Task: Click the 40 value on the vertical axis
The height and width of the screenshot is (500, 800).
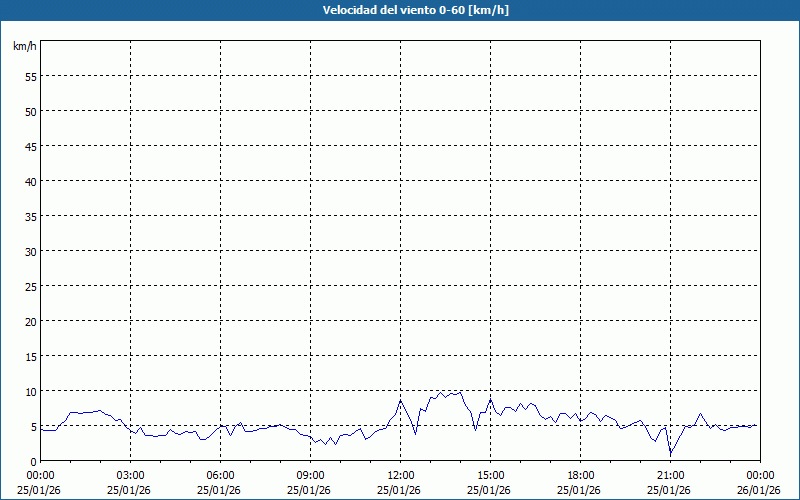Action: pos(30,181)
